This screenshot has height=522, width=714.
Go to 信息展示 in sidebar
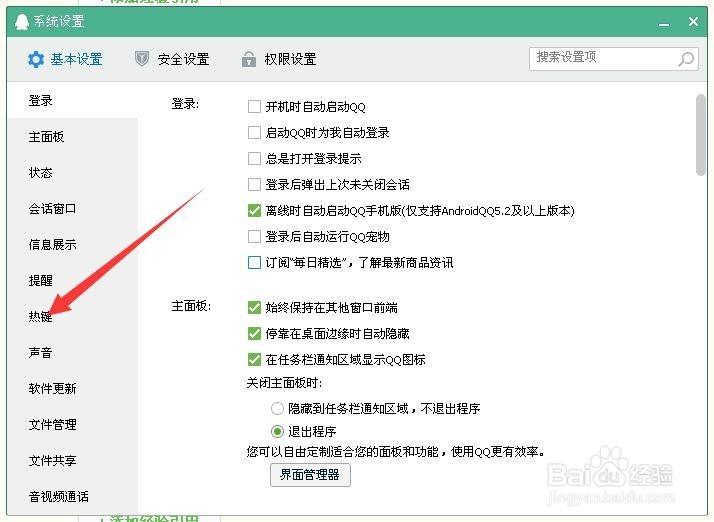[52, 245]
